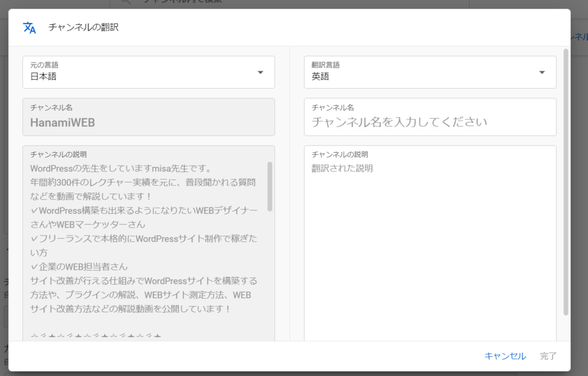588x376 pixels.
Task: Click the ✓フリーランスで本格的に line in description
Action: 144,239
